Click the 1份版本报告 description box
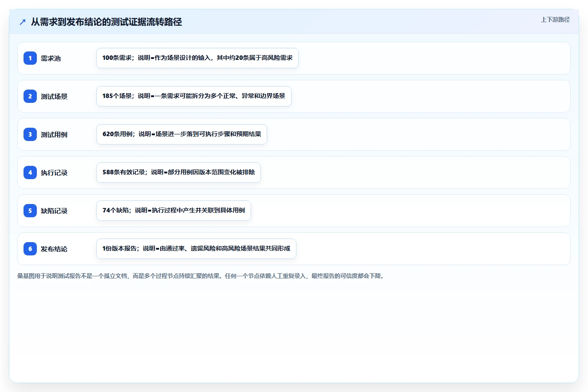 coord(196,249)
